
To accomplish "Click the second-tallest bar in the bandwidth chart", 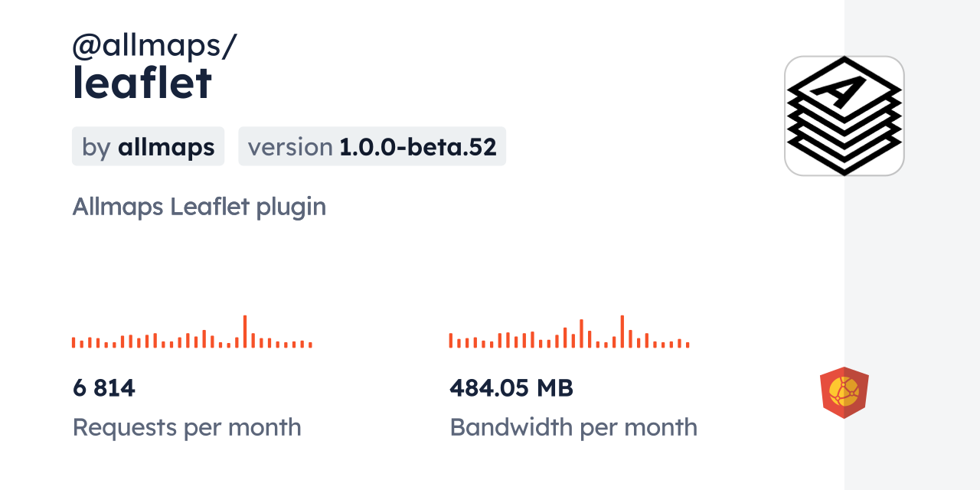I will tap(582, 334).
